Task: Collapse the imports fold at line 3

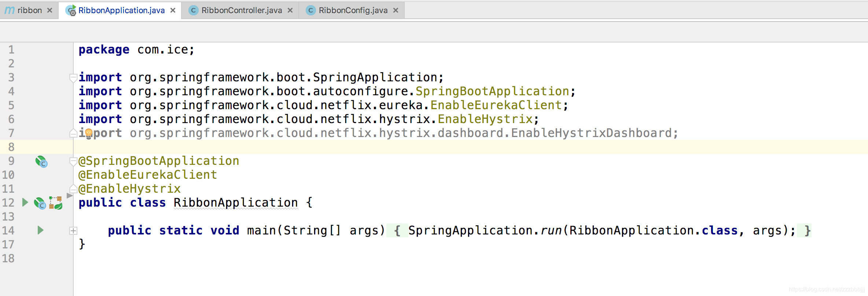Action: click(73, 77)
